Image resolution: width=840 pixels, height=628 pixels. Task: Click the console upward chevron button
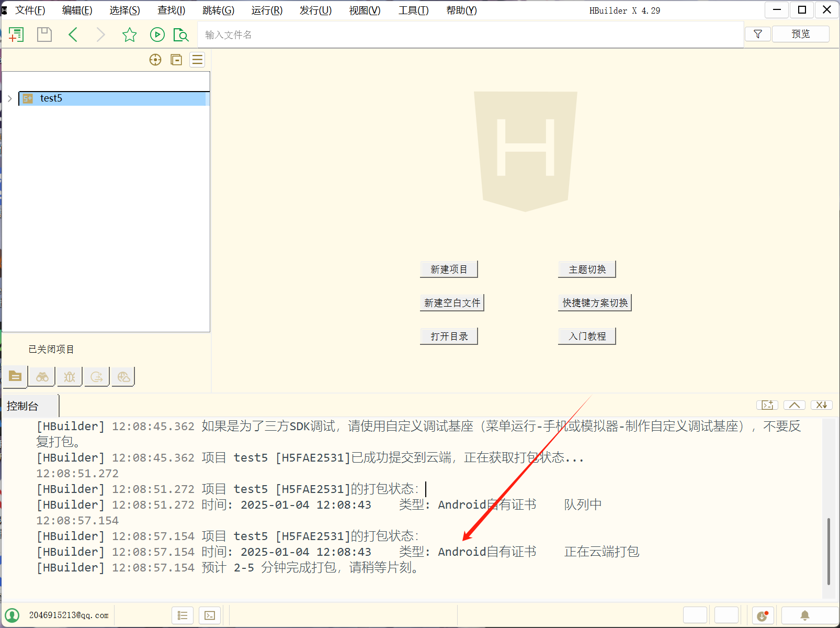pyautogui.click(x=794, y=405)
